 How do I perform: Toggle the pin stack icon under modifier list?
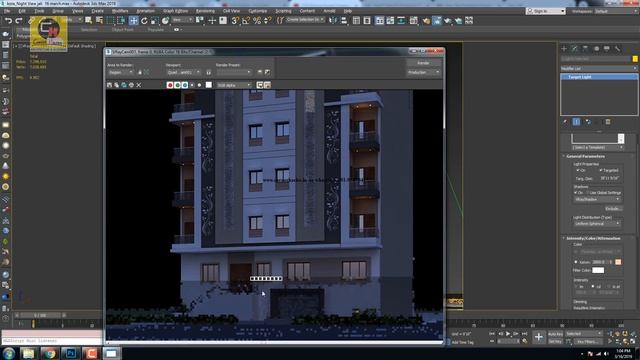(x=565, y=122)
